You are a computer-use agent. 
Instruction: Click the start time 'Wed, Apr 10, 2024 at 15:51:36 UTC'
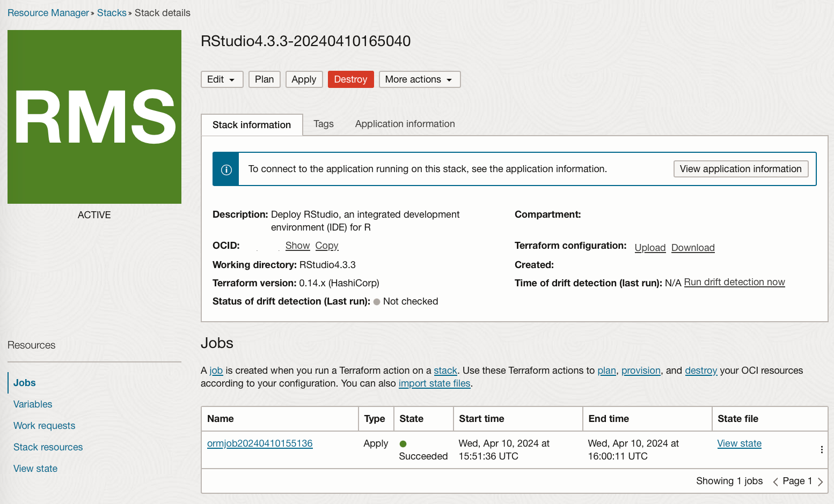[x=504, y=450]
